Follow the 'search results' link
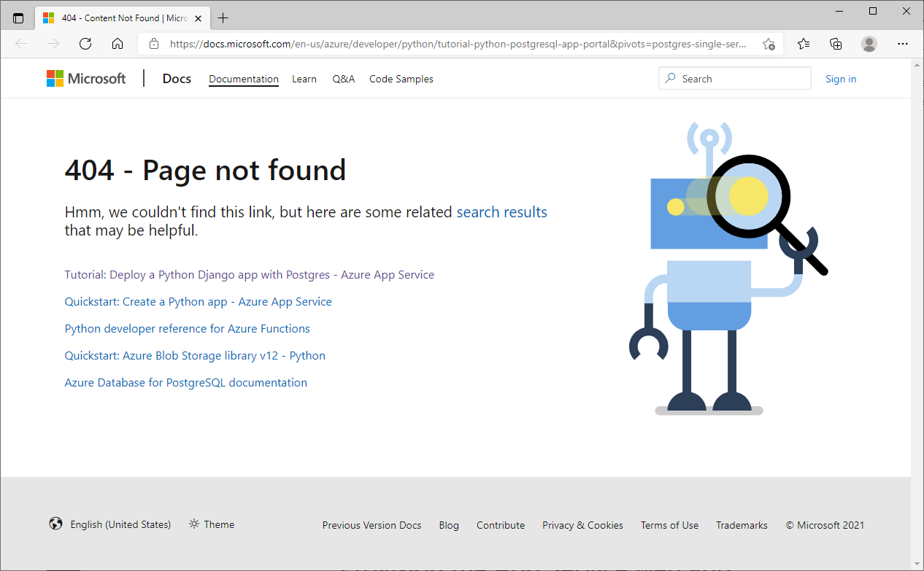The width and height of the screenshot is (924, 571). click(501, 212)
